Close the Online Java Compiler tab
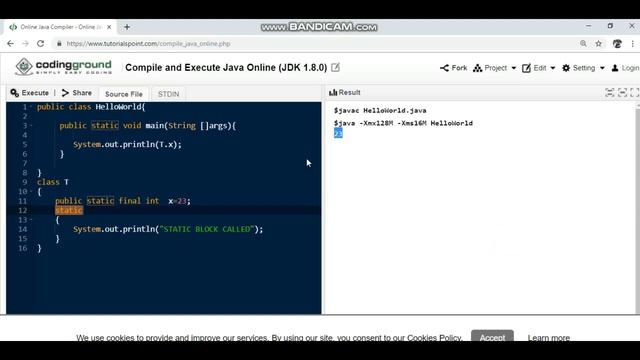 (109, 27)
